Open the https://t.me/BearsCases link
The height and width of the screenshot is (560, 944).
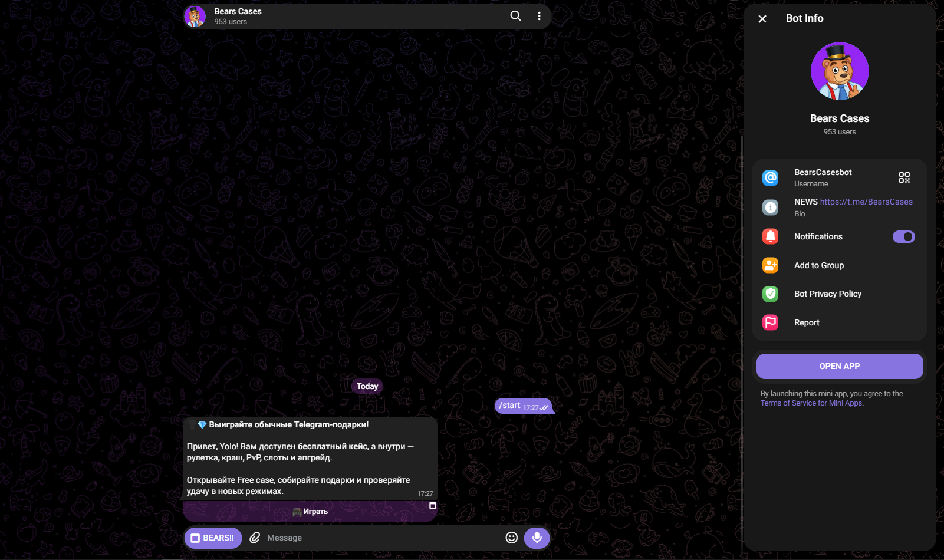pyautogui.click(x=866, y=202)
